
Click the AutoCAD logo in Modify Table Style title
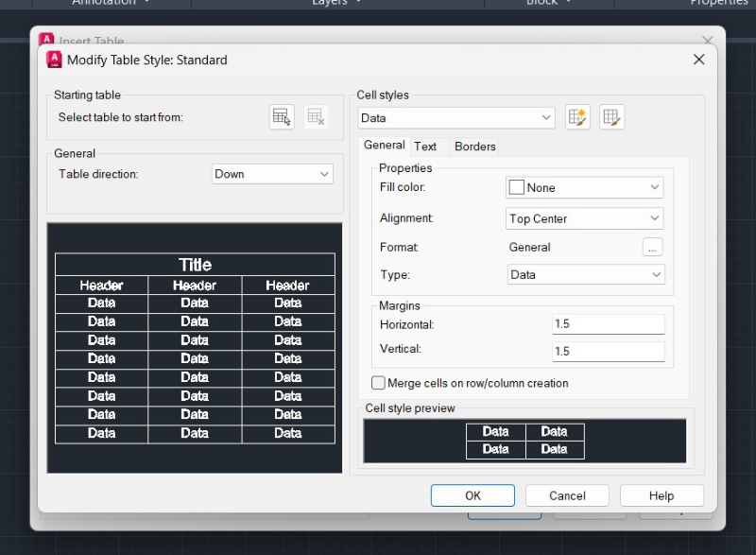coord(54,60)
